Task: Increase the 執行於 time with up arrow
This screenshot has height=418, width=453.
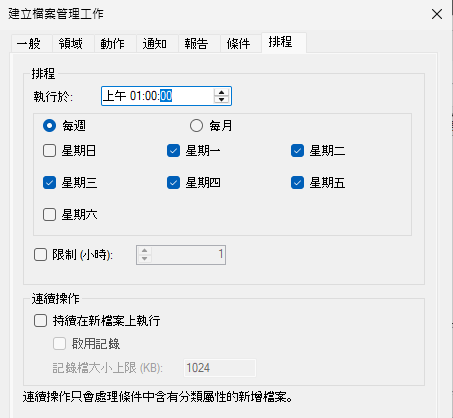Action: 221,92
